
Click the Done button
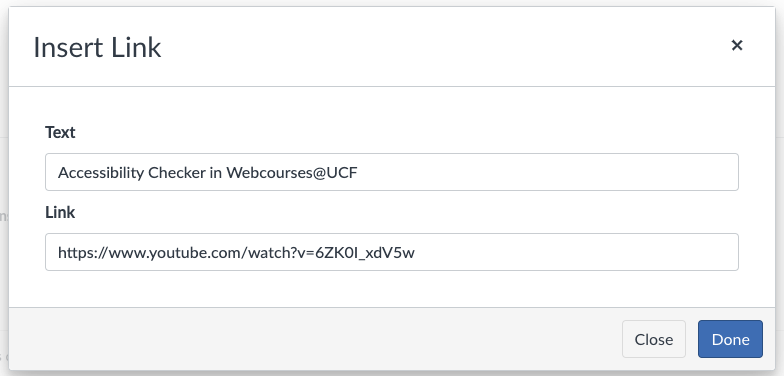(730, 339)
